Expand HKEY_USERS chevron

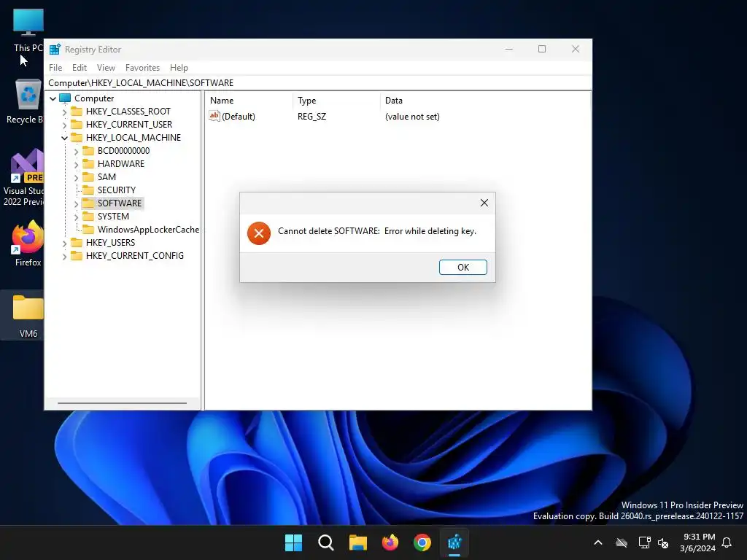point(64,243)
